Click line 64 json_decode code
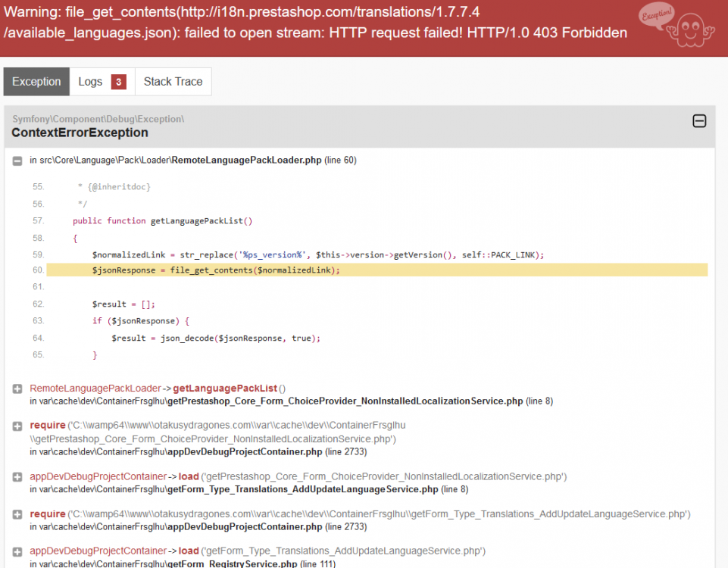This screenshot has width=728, height=568. [216, 339]
